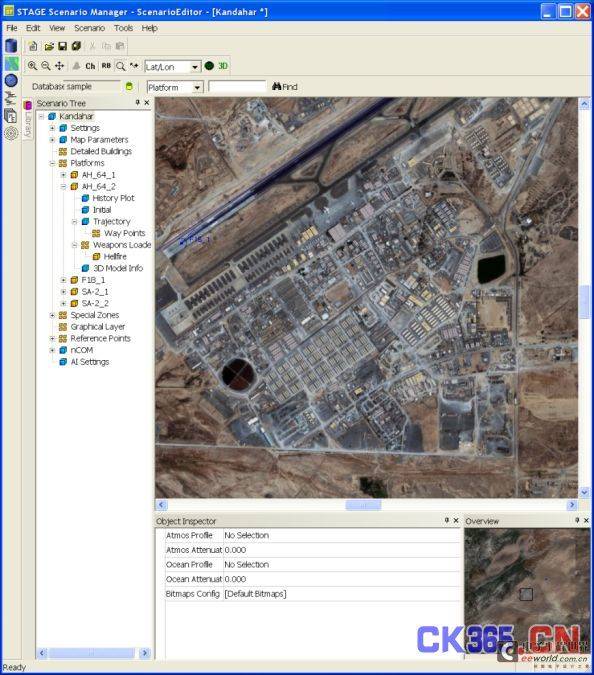
Task: Click the zoom out magnifier icon
Action: [x=46, y=66]
